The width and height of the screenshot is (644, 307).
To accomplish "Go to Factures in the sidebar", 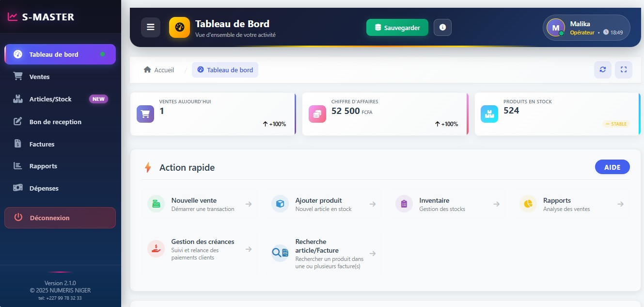I will (42, 144).
